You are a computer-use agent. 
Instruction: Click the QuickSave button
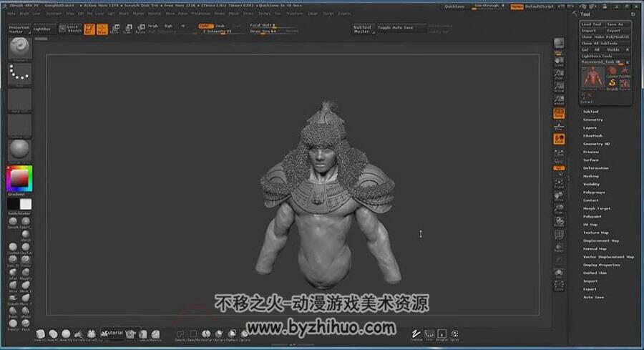click(454, 6)
